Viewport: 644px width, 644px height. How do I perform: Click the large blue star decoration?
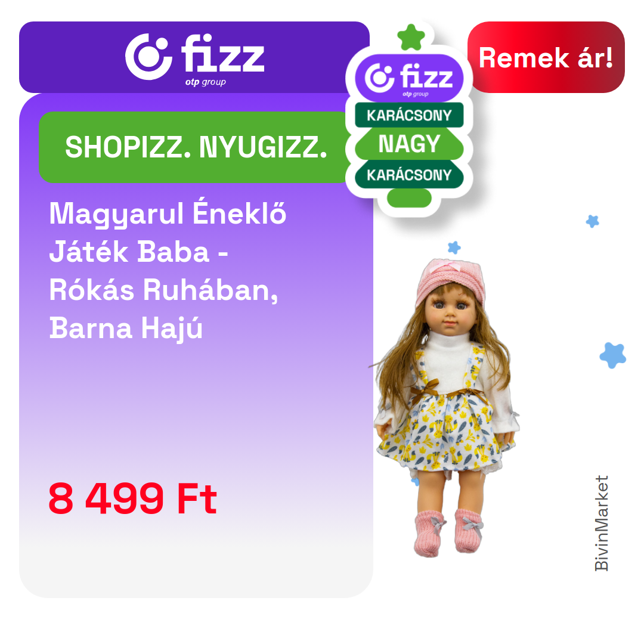[x=613, y=355]
